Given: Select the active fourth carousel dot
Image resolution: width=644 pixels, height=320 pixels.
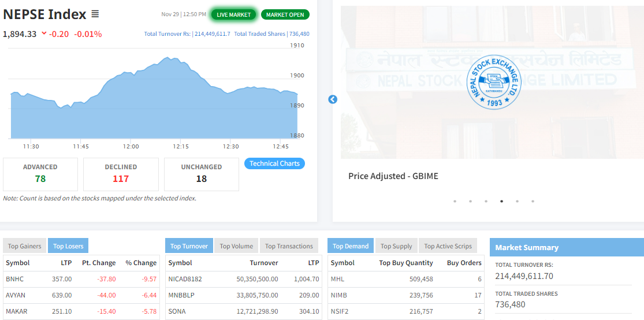Looking at the screenshot, I should [x=501, y=201].
